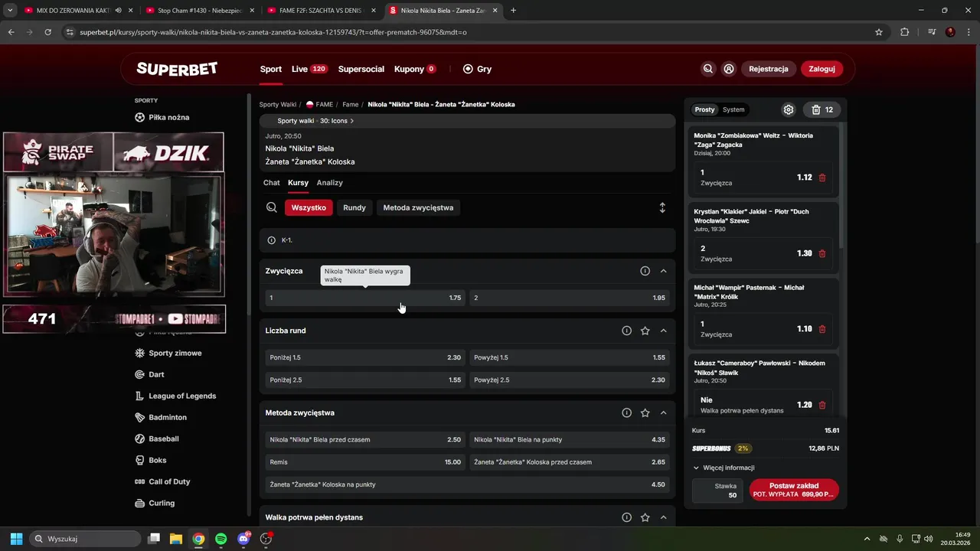The width and height of the screenshot is (980, 551).
Task: Click the Zaloguj button
Action: (x=822, y=69)
